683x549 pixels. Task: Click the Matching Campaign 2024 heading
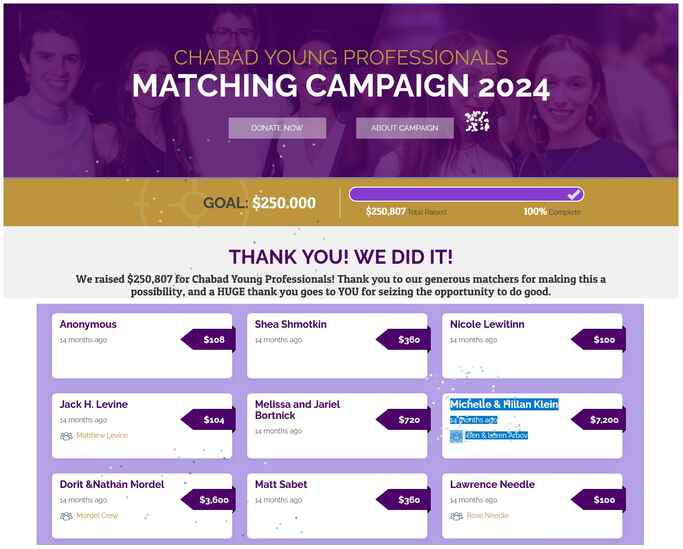[x=341, y=87]
